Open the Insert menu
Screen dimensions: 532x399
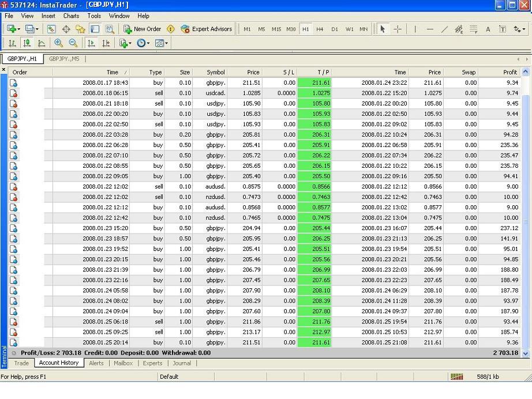coord(48,16)
